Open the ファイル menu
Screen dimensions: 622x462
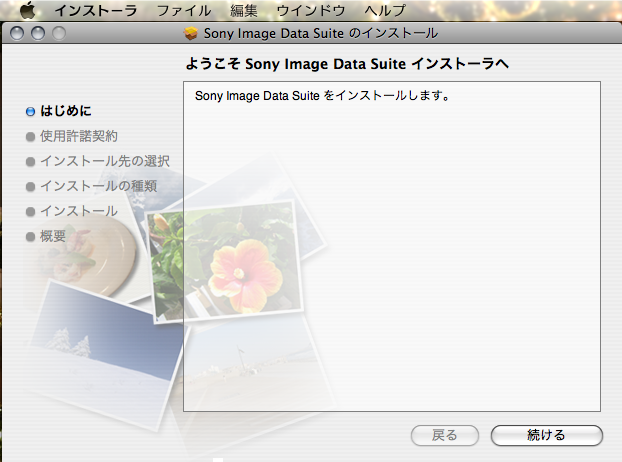point(184,11)
